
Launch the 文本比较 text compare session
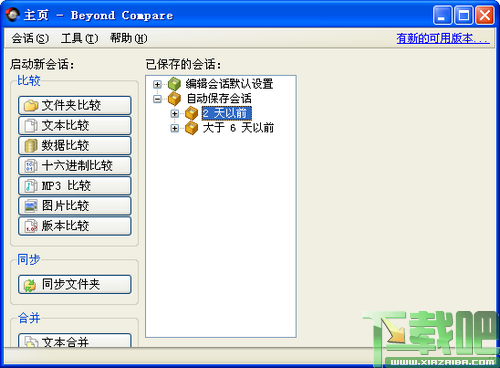pyautogui.click(x=75, y=125)
